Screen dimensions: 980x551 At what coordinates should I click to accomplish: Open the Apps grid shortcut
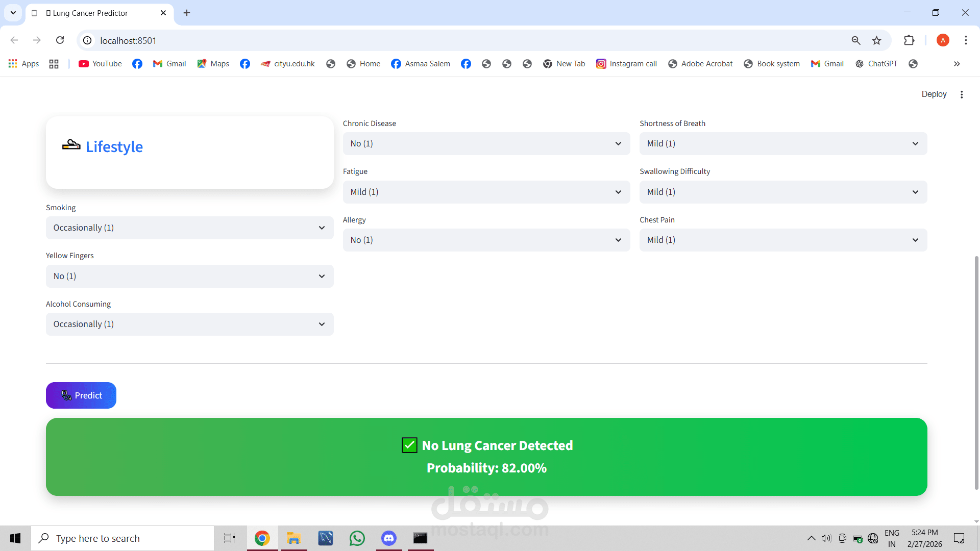[24, 64]
